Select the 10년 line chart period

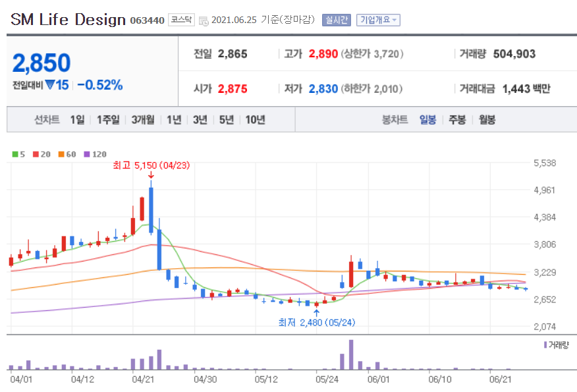click(255, 120)
